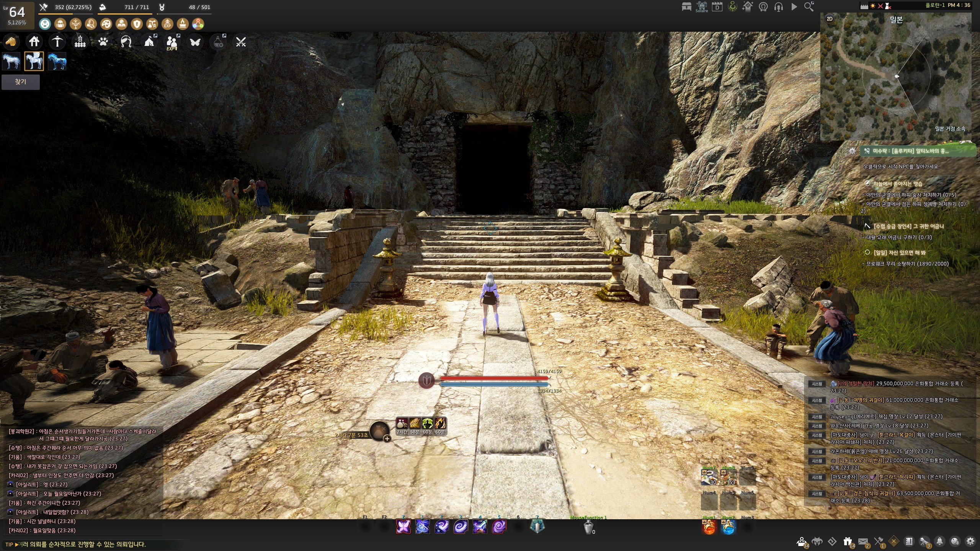Toggle the quest widget gear settings

click(852, 151)
